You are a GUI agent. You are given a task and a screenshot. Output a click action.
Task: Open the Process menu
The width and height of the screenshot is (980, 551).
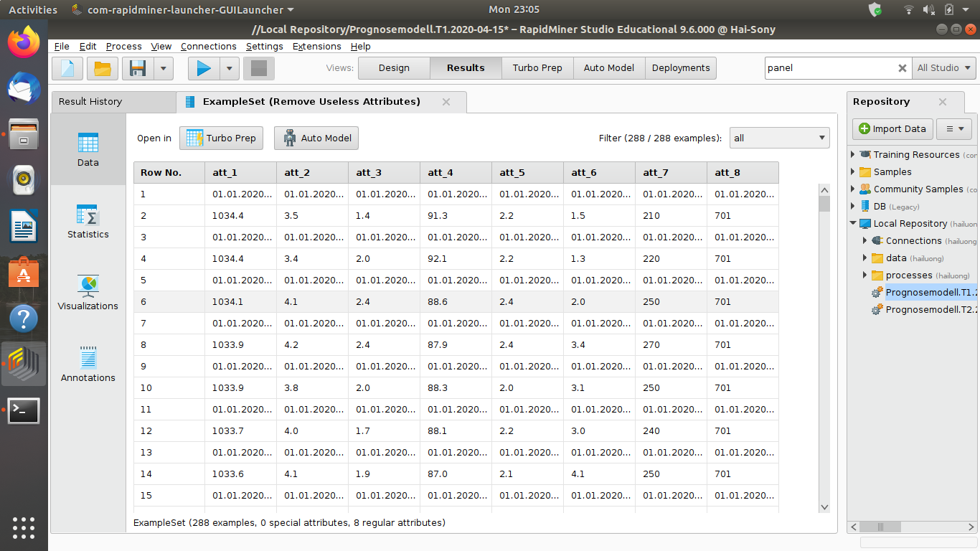[123, 46]
